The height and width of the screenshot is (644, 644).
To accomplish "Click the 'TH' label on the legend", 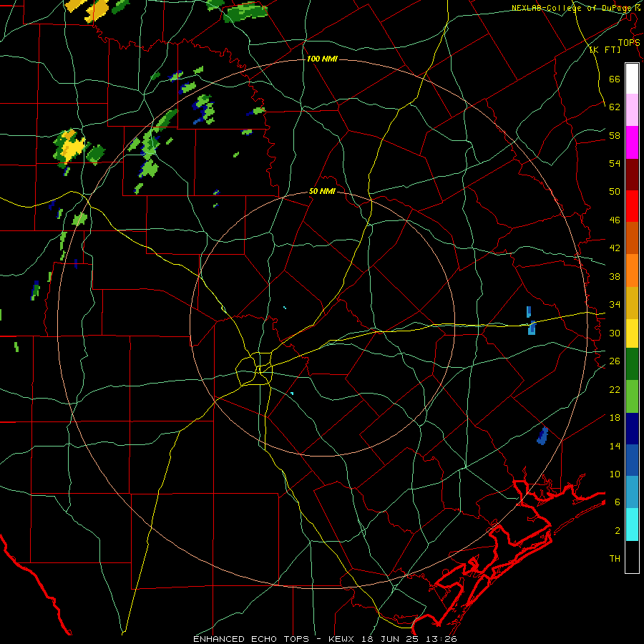I will coord(615,559).
